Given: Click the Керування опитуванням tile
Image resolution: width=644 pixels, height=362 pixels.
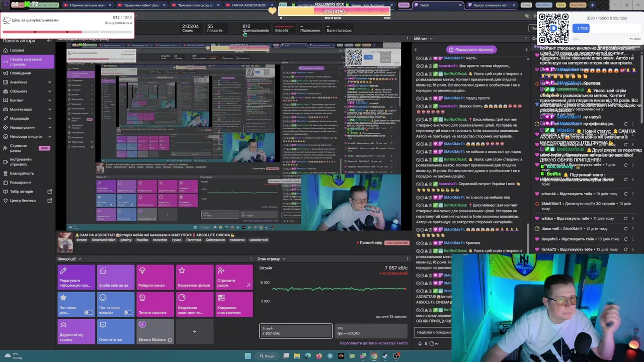Looking at the screenshot, I should click(234, 304).
